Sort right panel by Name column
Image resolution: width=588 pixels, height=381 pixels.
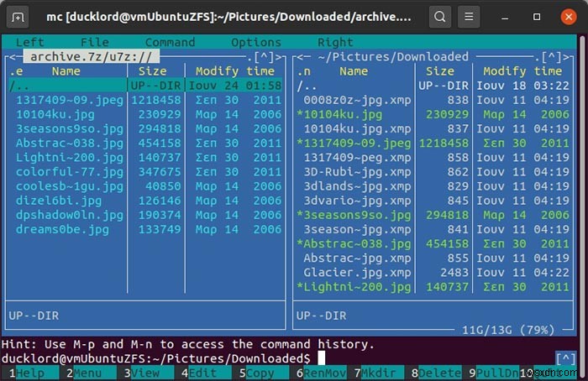[x=354, y=71]
